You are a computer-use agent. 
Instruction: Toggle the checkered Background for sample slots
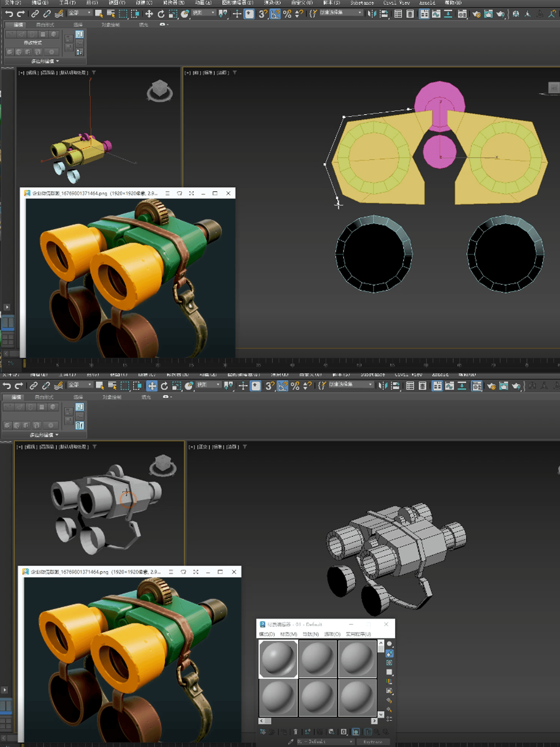point(390,663)
